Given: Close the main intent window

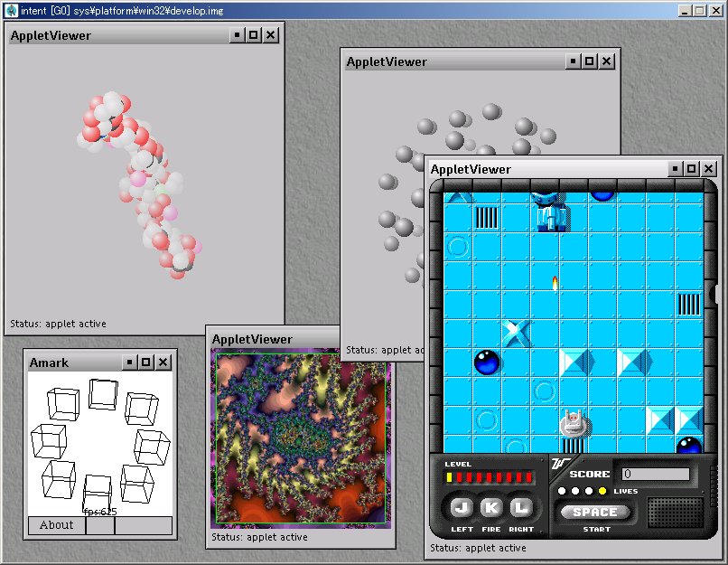Looking at the screenshot, I should pos(716,11).
